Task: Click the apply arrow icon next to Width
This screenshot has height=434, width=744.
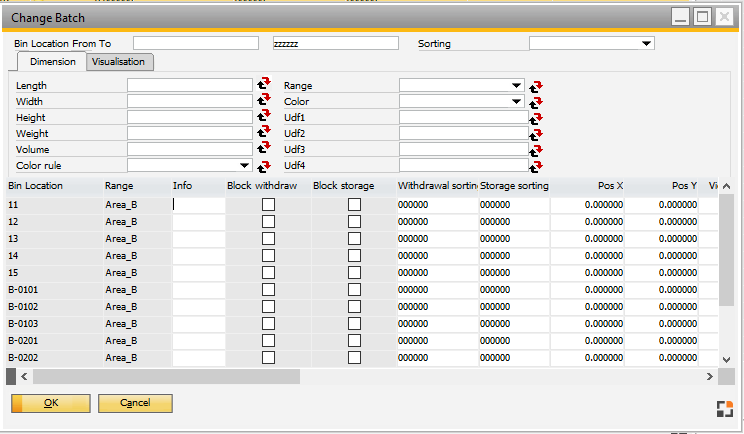Action: click(x=264, y=102)
